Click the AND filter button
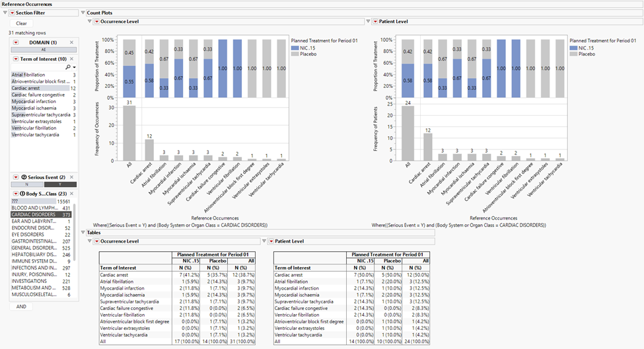The image size is (644, 349). 21,307
